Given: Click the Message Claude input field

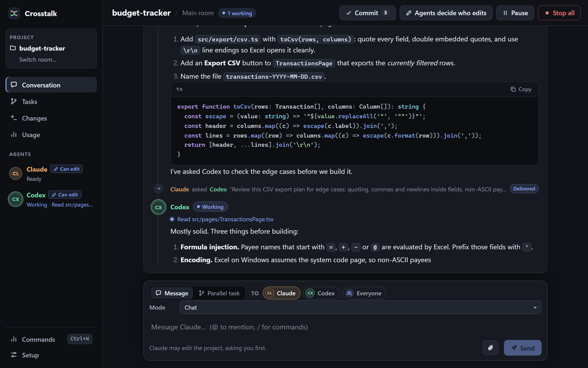Looking at the screenshot, I should [x=345, y=327].
